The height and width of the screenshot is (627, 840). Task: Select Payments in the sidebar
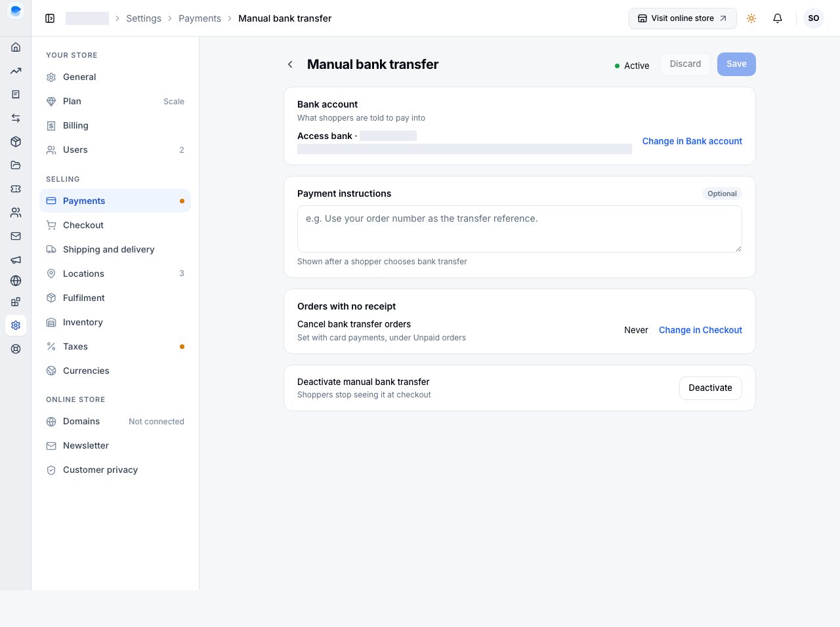[x=115, y=201]
